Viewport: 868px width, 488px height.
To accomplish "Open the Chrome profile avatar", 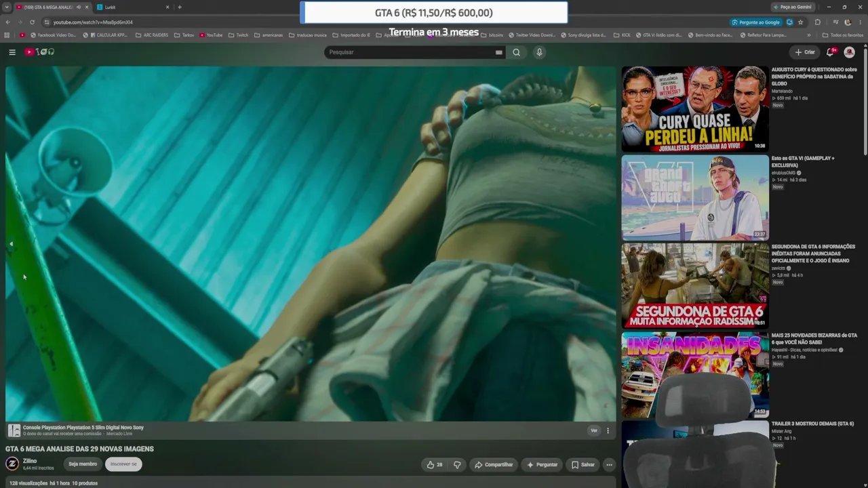I will coord(848,22).
